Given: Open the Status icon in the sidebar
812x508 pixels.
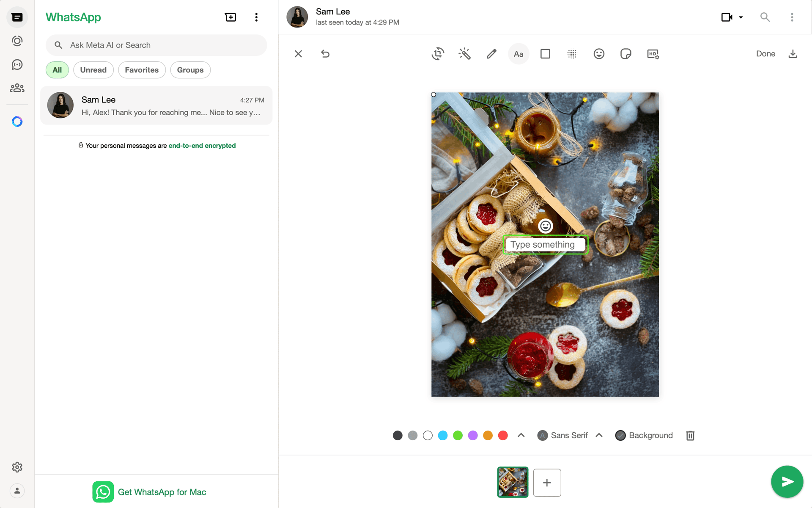Looking at the screenshot, I should click(17, 41).
